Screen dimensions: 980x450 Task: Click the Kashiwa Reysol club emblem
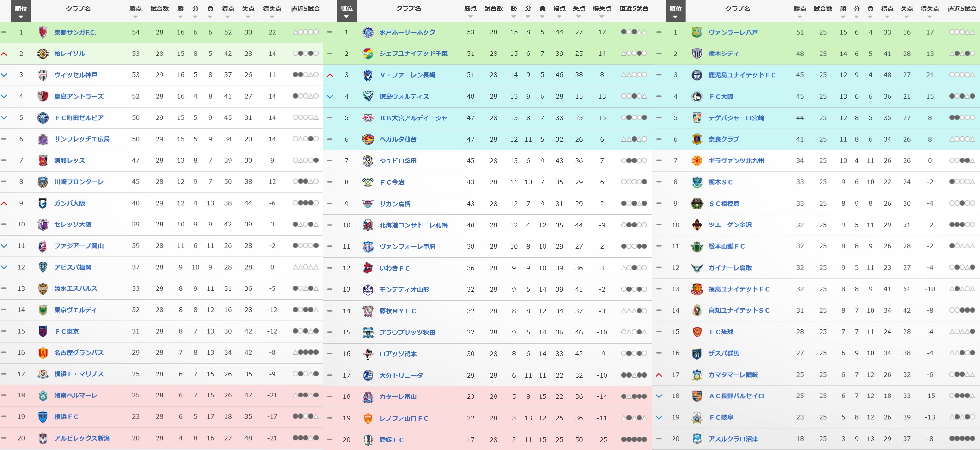(42, 54)
